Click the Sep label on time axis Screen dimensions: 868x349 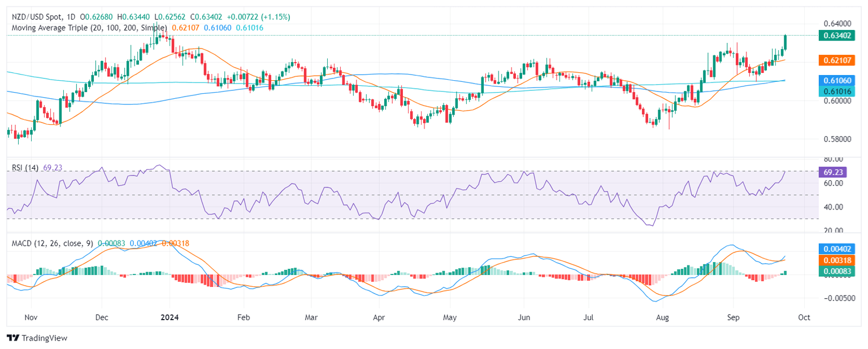[733, 317]
